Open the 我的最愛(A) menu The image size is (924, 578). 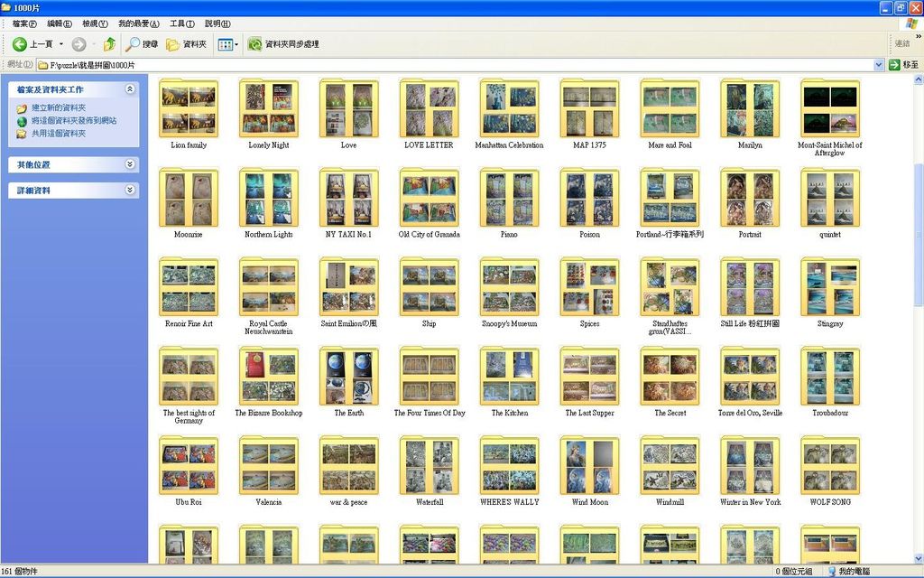click(138, 23)
